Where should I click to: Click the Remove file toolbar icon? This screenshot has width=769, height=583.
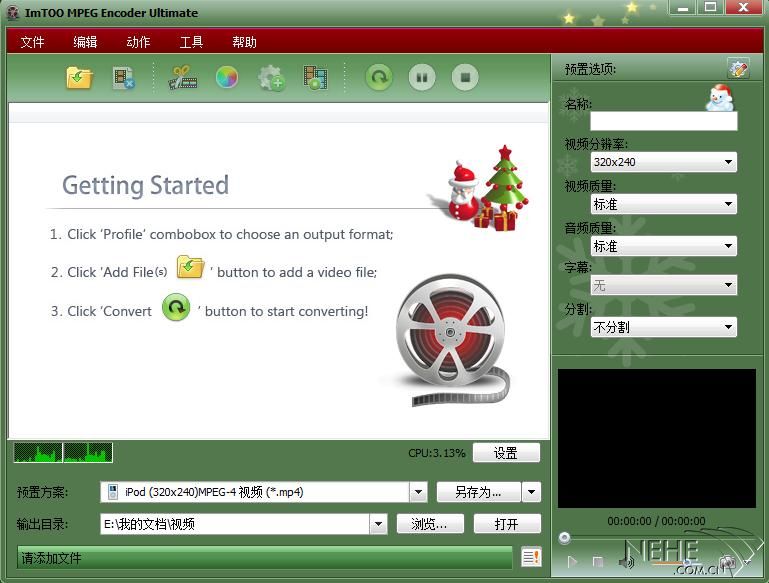pyautogui.click(x=124, y=77)
